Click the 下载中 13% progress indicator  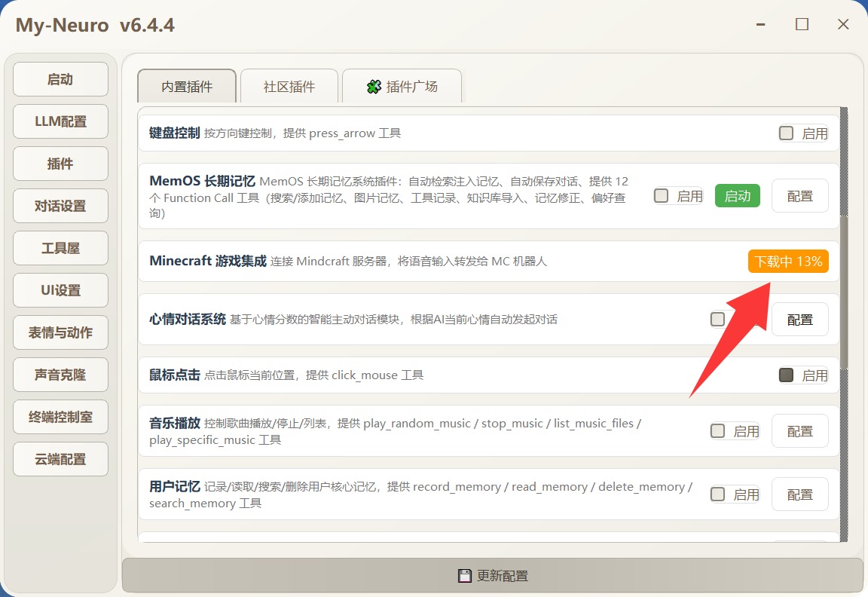788,262
